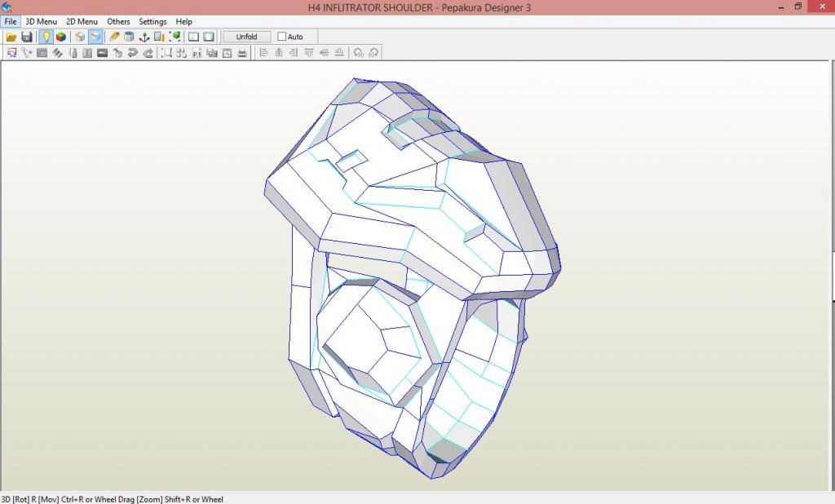
Task: Enable the Auto checkbox
Action: coord(281,37)
